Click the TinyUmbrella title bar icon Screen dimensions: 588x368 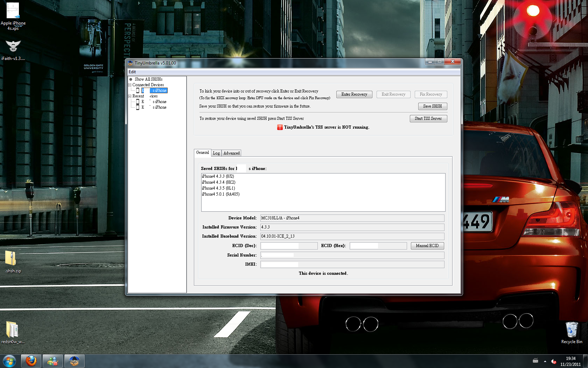tap(131, 63)
